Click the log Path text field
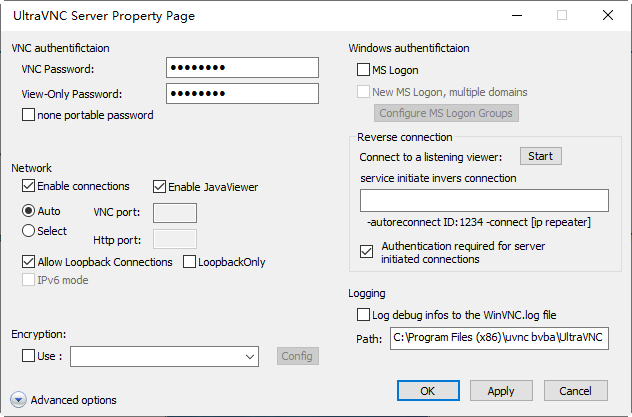 point(498,339)
